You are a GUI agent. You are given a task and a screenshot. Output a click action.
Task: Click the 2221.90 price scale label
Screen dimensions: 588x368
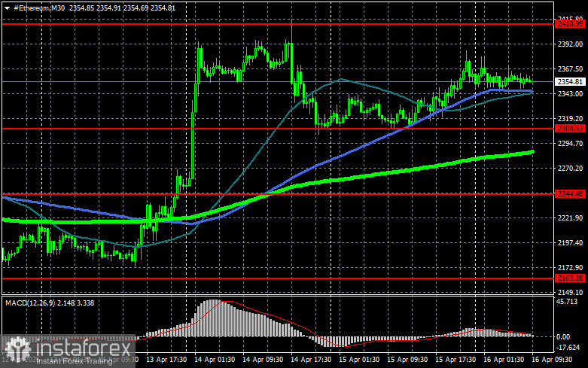[571, 218]
